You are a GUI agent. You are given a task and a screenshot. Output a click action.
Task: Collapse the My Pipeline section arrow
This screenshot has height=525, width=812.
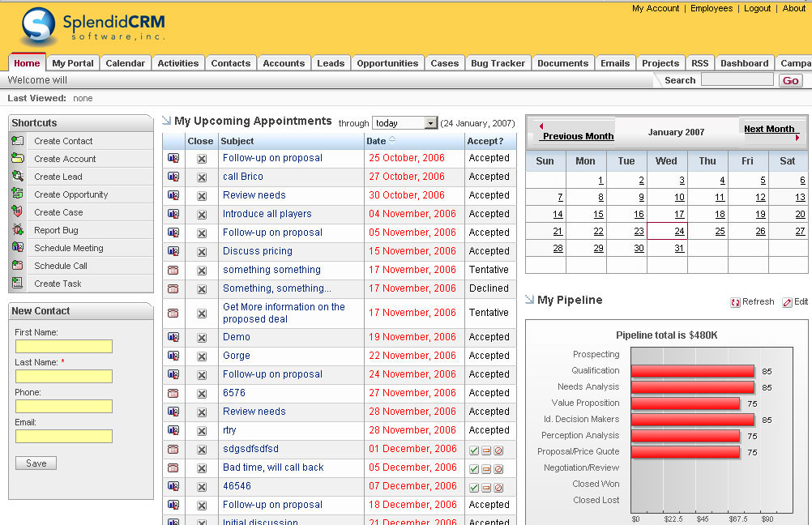[x=530, y=300]
